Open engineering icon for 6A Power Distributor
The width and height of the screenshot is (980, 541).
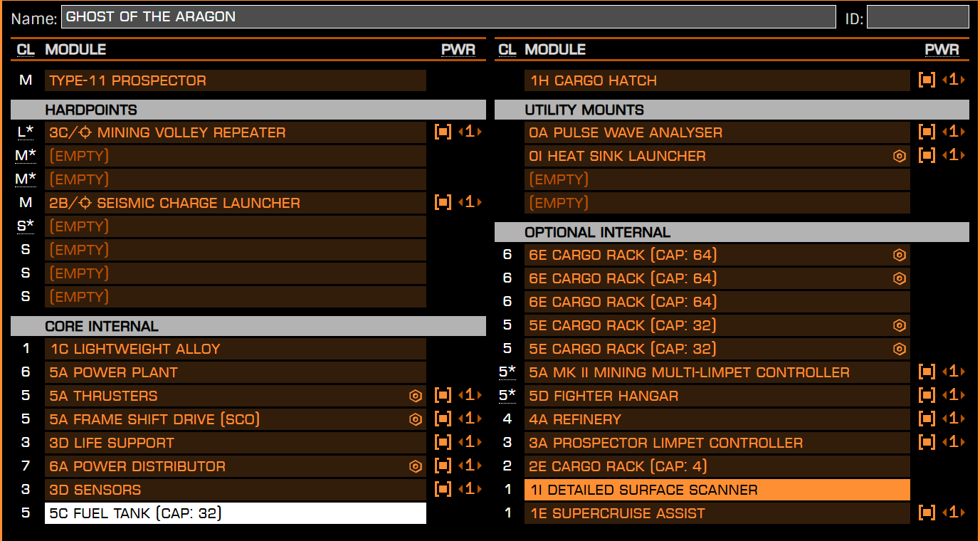pyautogui.click(x=416, y=466)
